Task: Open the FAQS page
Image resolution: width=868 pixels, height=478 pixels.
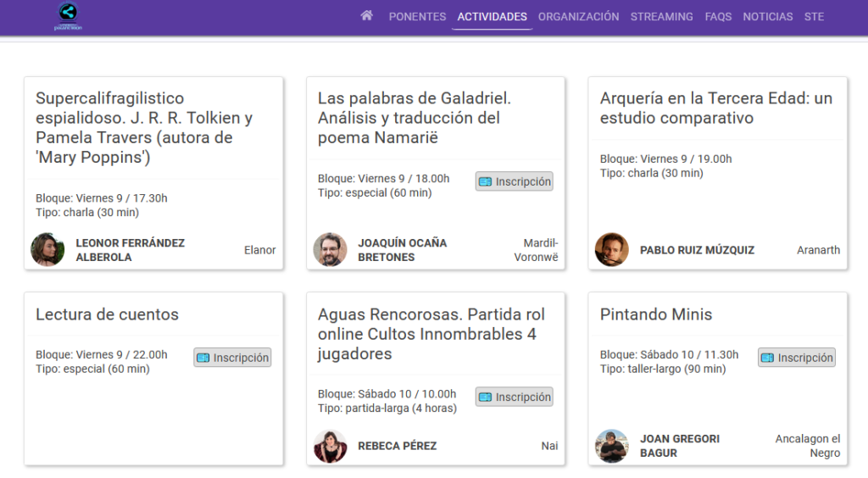Action: [x=718, y=17]
